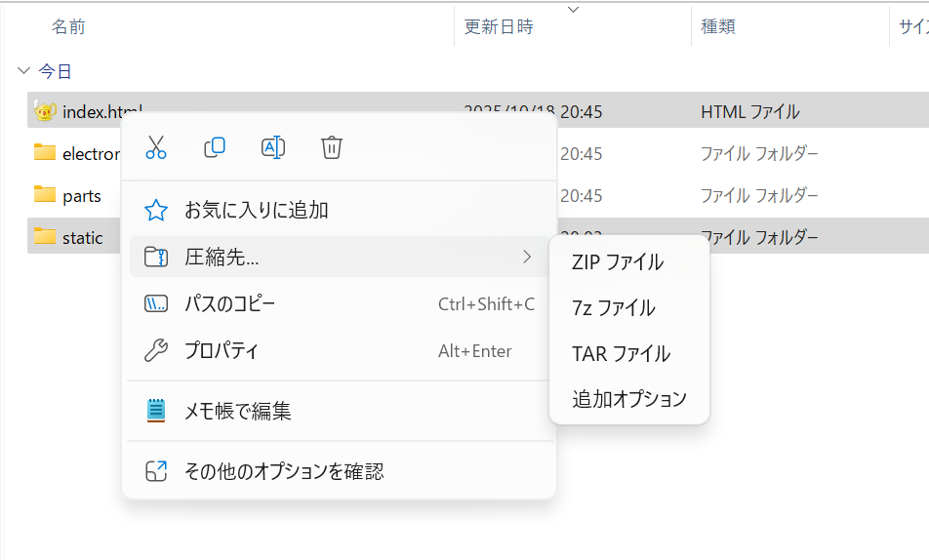Choose ZIP ファイル in the submenu
This screenshot has width=929, height=560.
[x=629, y=261]
